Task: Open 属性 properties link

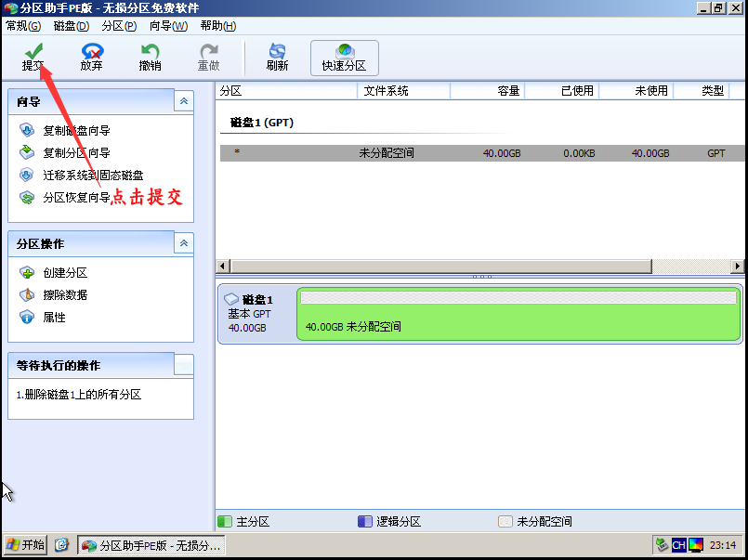Action: (54, 318)
